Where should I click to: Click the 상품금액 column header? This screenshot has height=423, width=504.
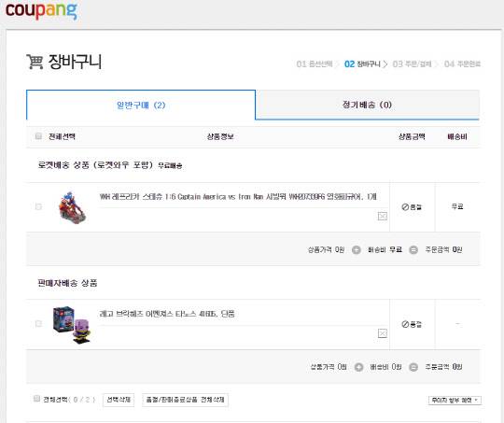pos(412,136)
